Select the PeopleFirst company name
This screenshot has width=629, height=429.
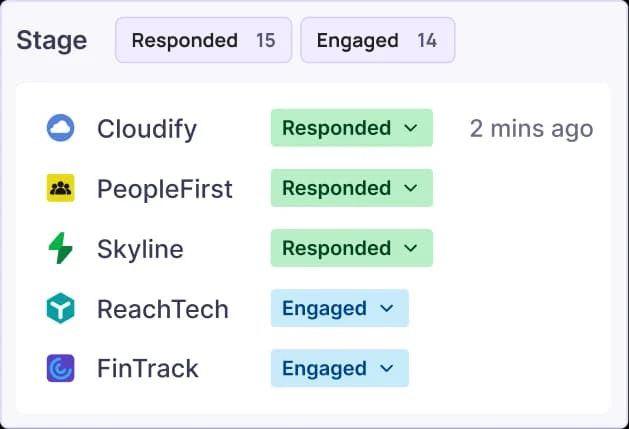[165, 189]
